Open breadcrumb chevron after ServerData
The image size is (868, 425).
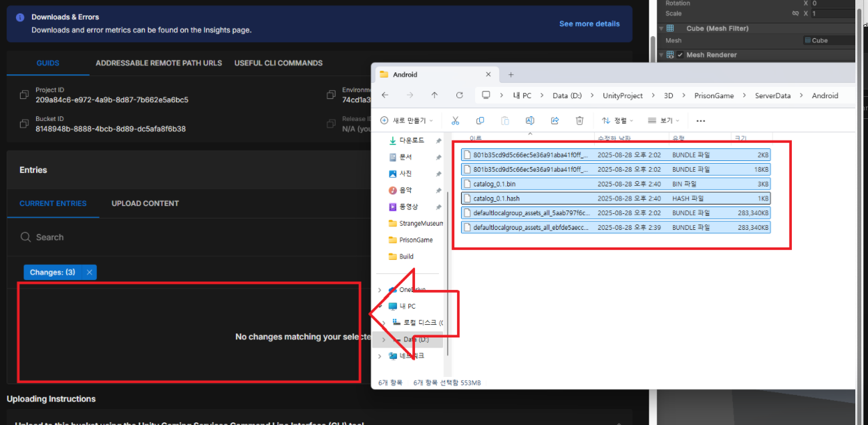click(x=801, y=96)
